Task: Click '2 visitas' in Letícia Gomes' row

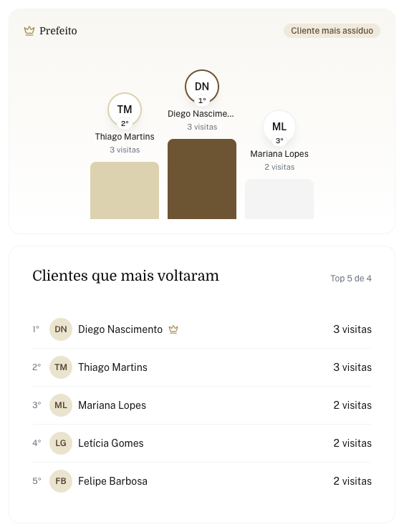Action: pos(352,443)
